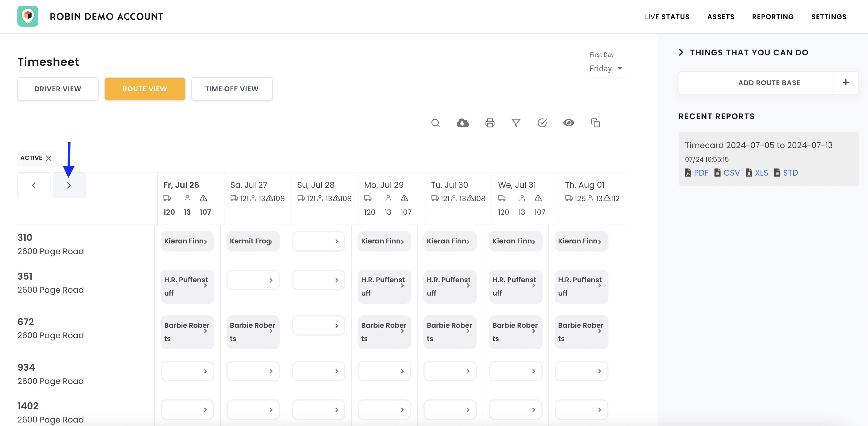
Task: Remove the ACTIVE filter chip
Action: coord(48,158)
